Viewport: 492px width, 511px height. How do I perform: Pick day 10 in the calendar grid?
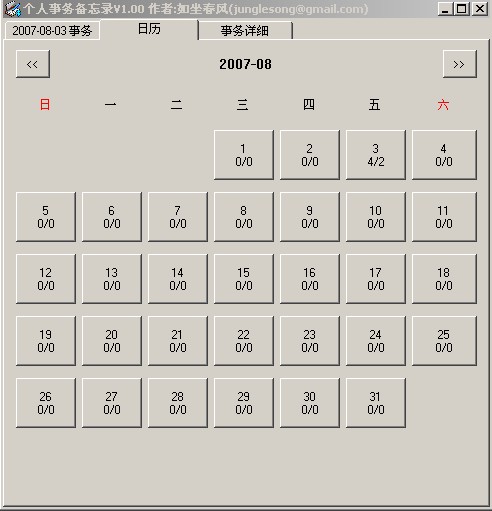point(376,217)
